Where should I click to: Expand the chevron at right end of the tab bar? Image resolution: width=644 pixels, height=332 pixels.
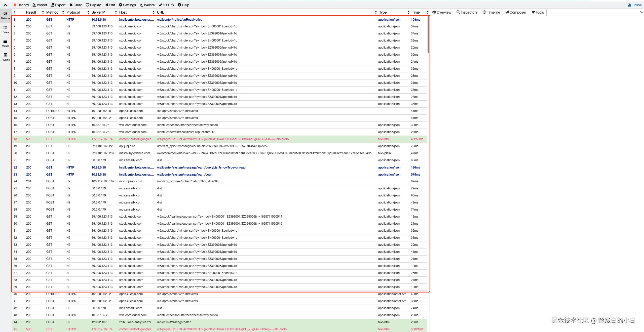click(641, 12)
